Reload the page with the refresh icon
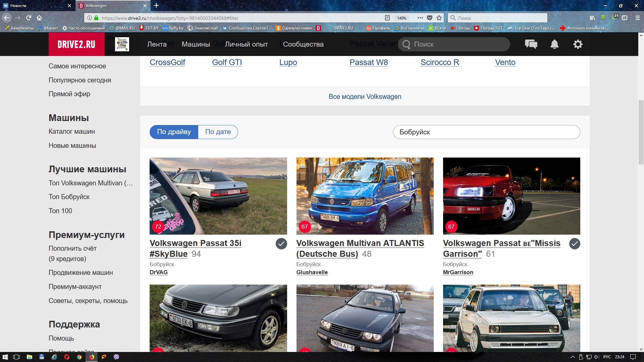 click(x=29, y=18)
